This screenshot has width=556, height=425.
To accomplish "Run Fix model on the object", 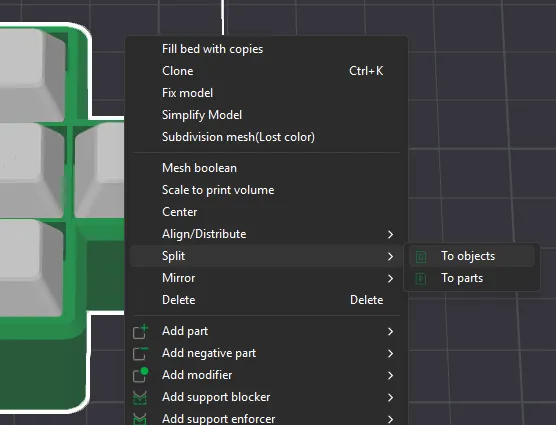I will click(x=266, y=93).
